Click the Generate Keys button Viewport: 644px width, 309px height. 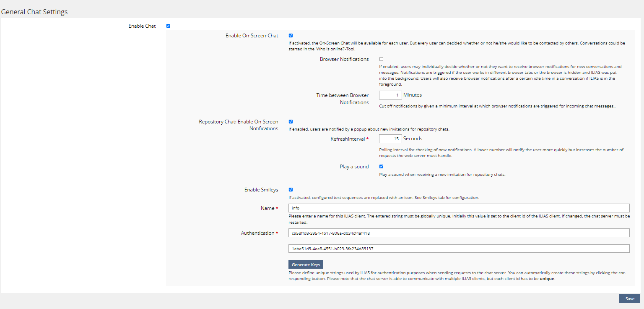pyautogui.click(x=306, y=264)
